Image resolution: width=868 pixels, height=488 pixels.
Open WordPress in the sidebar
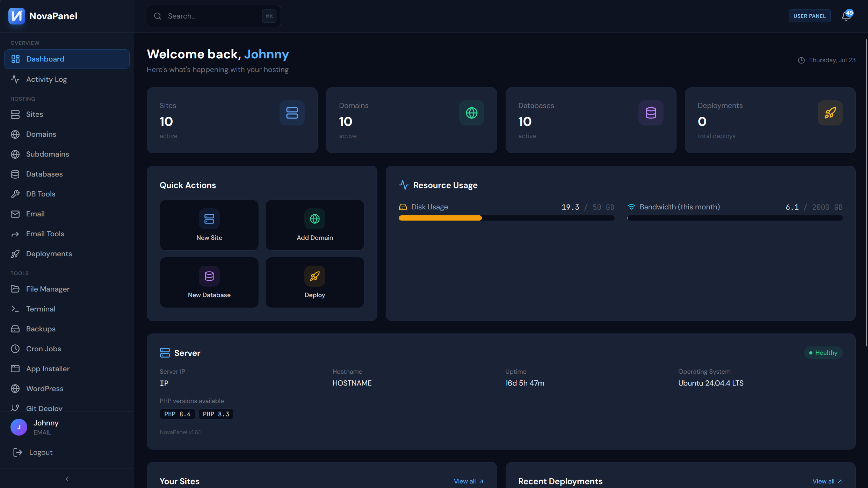(x=67, y=389)
